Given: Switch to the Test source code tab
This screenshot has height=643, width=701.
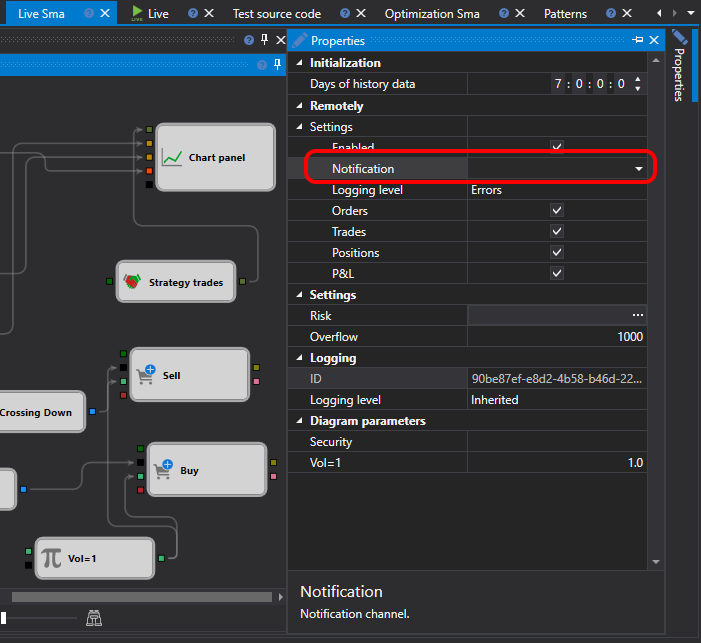Looking at the screenshot, I should [x=277, y=14].
